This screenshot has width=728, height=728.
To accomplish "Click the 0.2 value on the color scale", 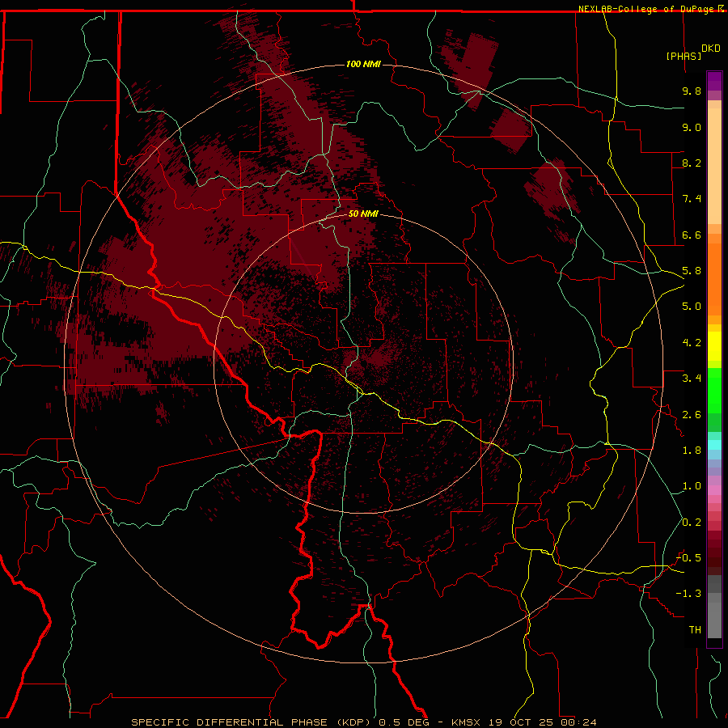I will point(692,523).
